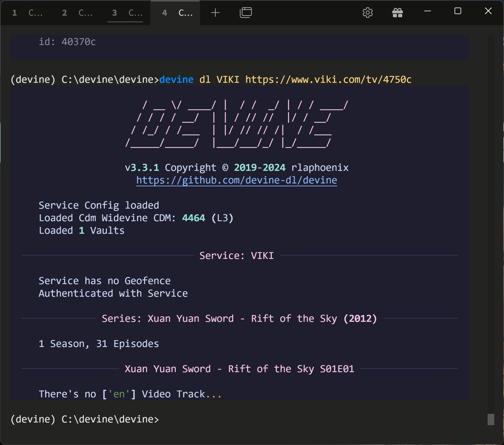Click the scrollbar thumb at bottom right
This screenshot has height=445, width=504.
[491, 419]
